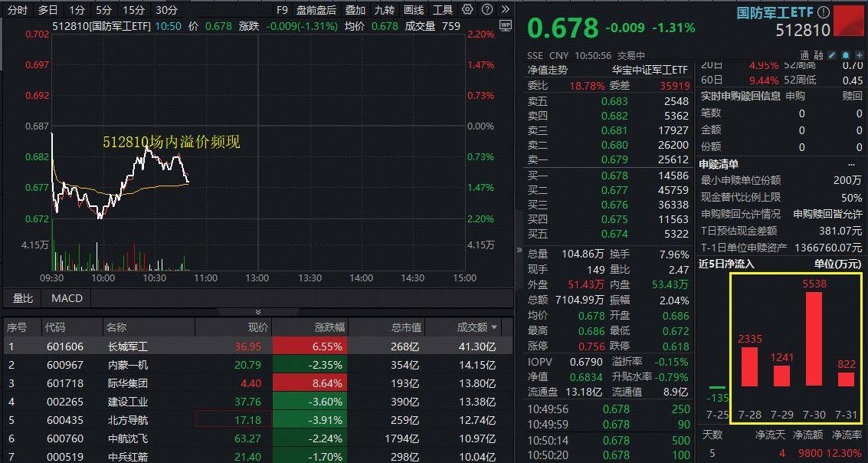868x463 pixels.
Task: Open chart settings gear icon
Action: click(x=468, y=9)
